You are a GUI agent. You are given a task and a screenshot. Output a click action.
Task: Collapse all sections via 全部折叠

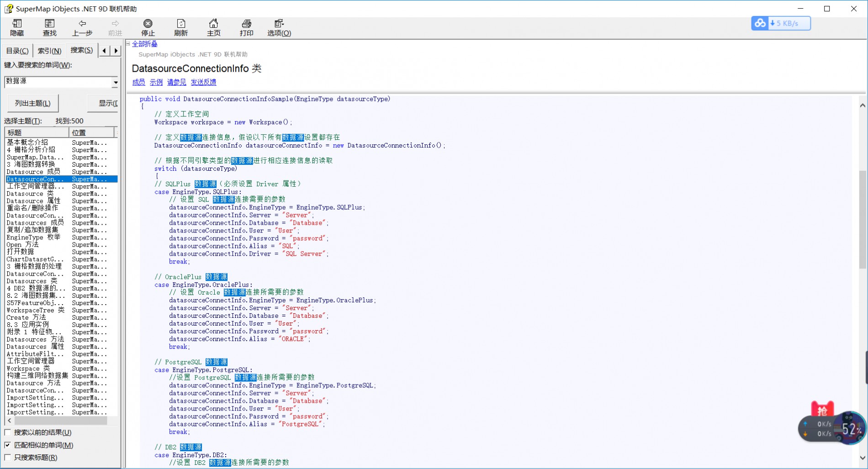tap(144, 44)
